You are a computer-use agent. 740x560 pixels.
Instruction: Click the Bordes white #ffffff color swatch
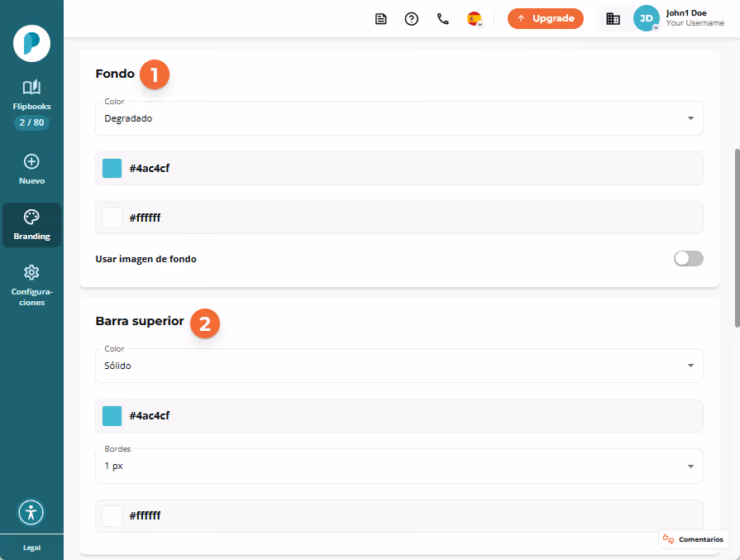tap(112, 516)
